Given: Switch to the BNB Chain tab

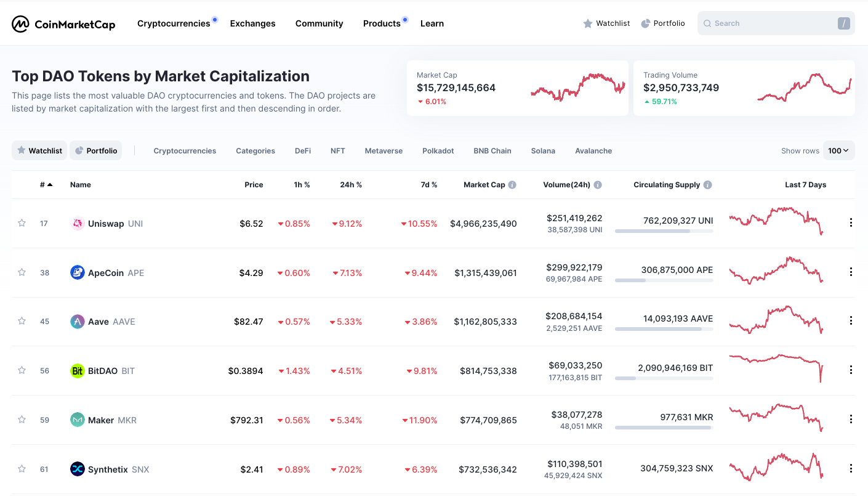Looking at the screenshot, I should coord(492,151).
